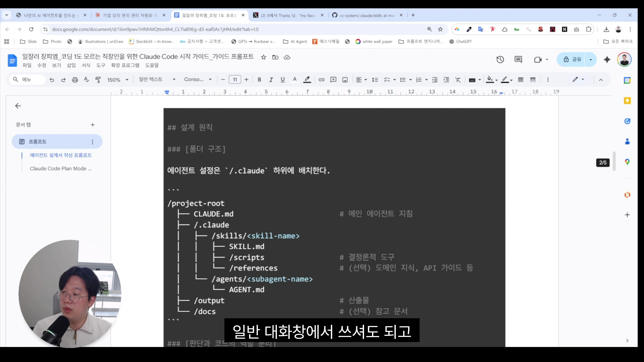Open the 확장 프로그램 menu
The height and width of the screenshot is (362, 644).
[x=125, y=66]
